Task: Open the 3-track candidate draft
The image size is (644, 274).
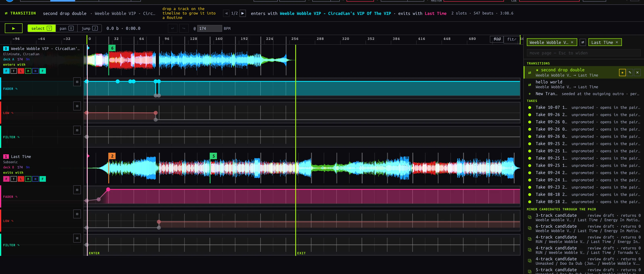Action: 583,217
